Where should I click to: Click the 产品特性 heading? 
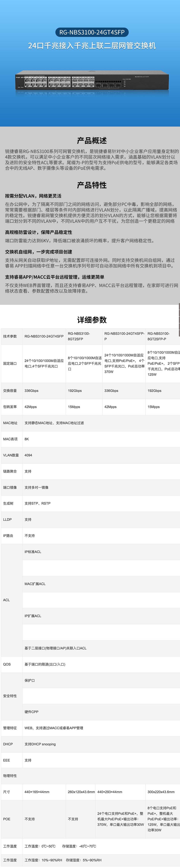92,185
